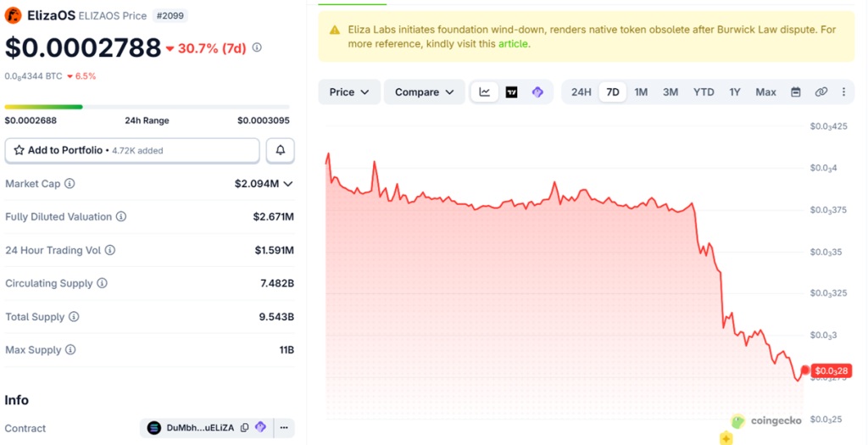The width and height of the screenshot is (868, 445).
Task: Expand the Market Cap chevron
Action: click(288, 184)
